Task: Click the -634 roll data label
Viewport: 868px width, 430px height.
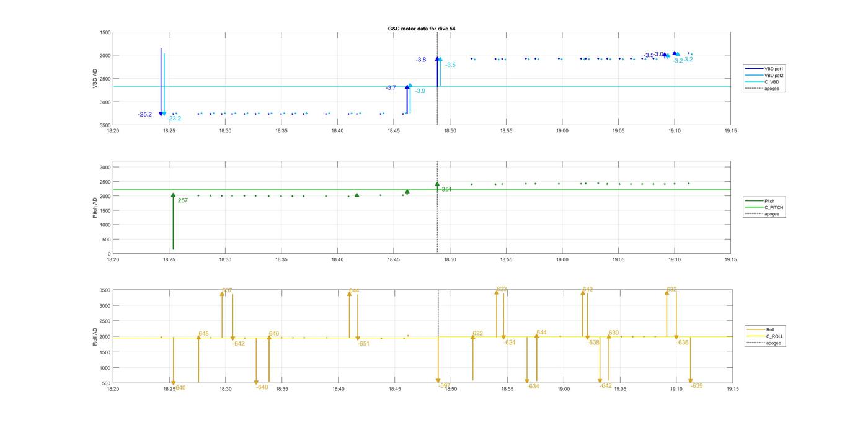Action: 533,386
